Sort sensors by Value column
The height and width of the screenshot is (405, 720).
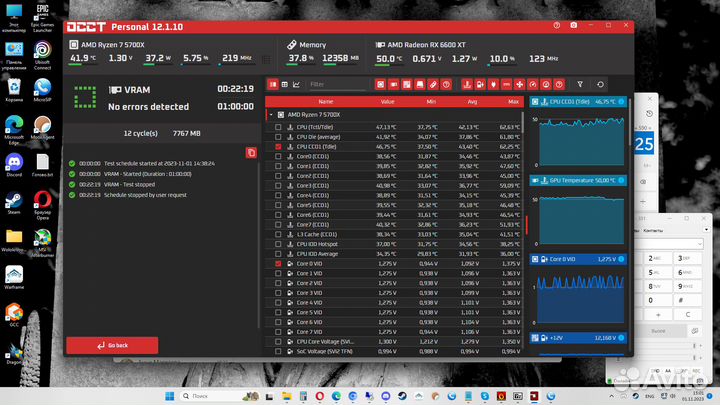(388, 101)
